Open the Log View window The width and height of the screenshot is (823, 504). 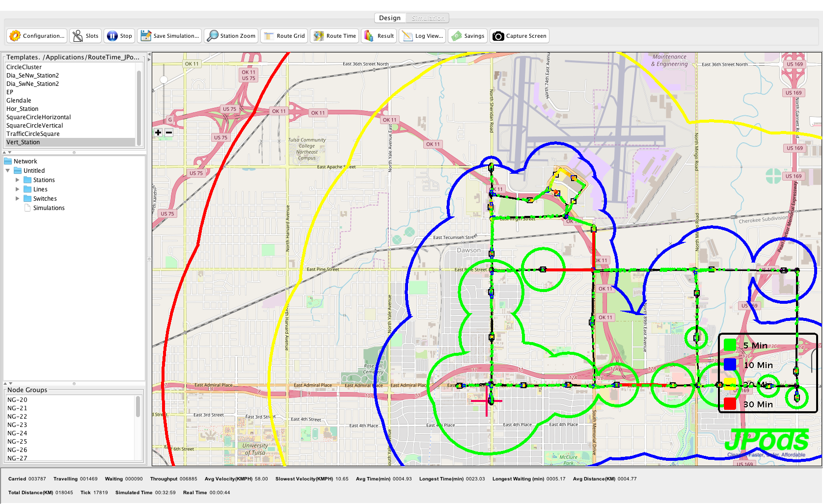pos(423,36)
